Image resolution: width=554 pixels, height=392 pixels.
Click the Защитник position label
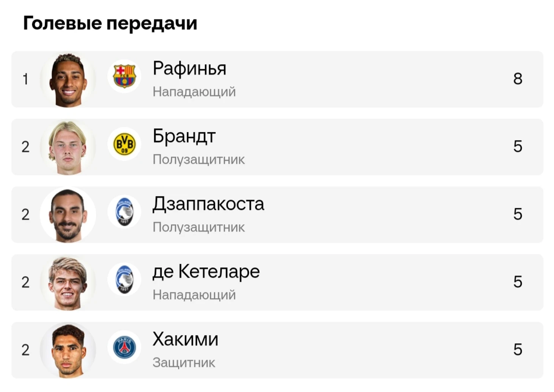pyautogui.click(x=184, y=363)
